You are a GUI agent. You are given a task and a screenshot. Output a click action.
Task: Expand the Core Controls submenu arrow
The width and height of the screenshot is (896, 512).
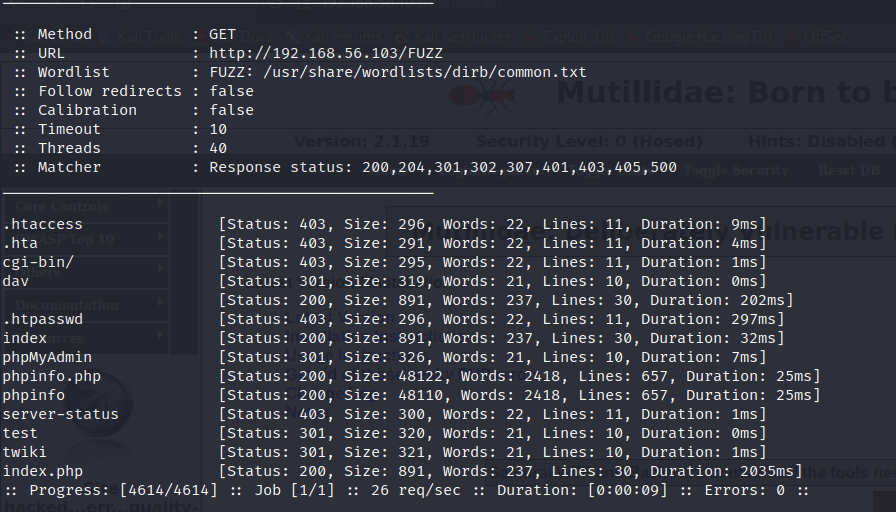[161, 205]
